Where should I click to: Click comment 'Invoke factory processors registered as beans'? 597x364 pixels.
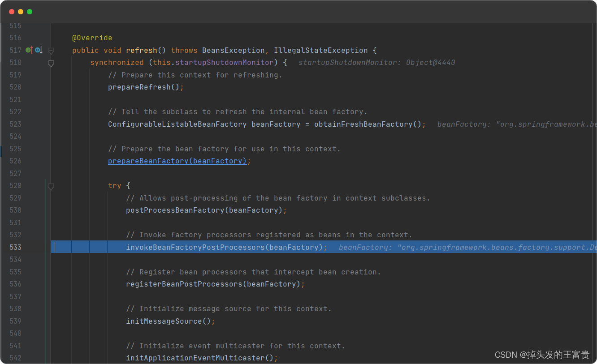pyautogui.click(x=269, y=235)
